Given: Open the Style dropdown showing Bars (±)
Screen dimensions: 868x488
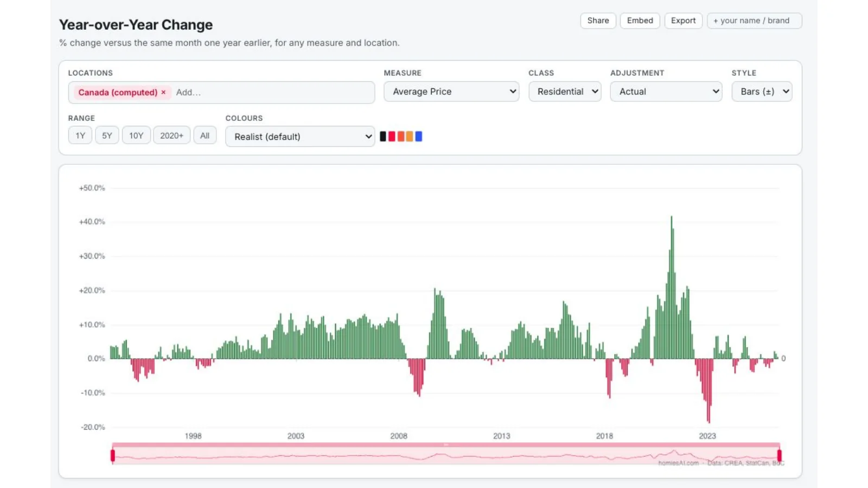Looking at the screenshot, I should click(762, 92).
